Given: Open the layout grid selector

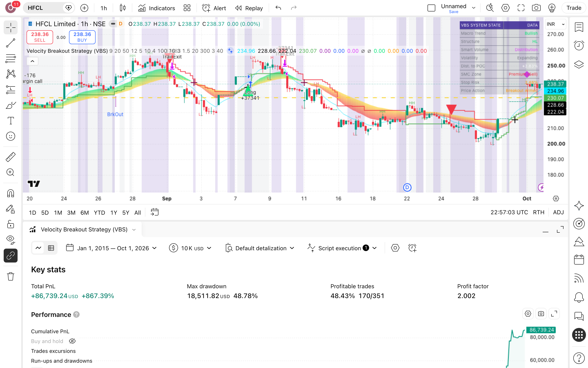Looking at the screenshot, I should pos(187,8).
